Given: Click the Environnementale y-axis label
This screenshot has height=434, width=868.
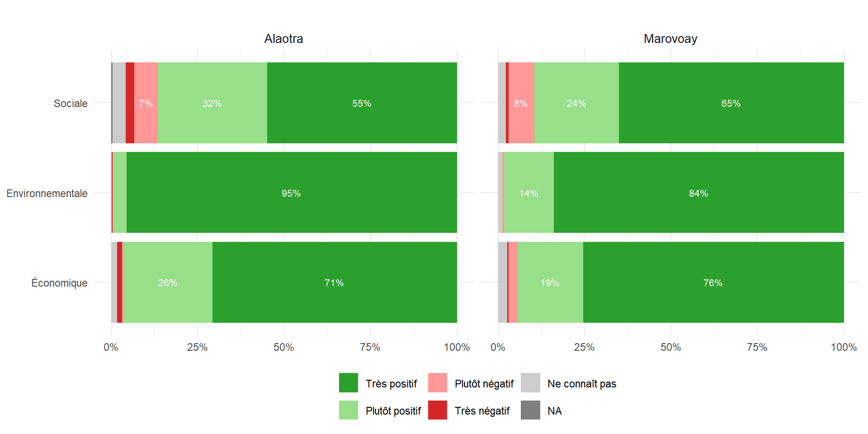Looking at the screenshot, I should point(47,193).
